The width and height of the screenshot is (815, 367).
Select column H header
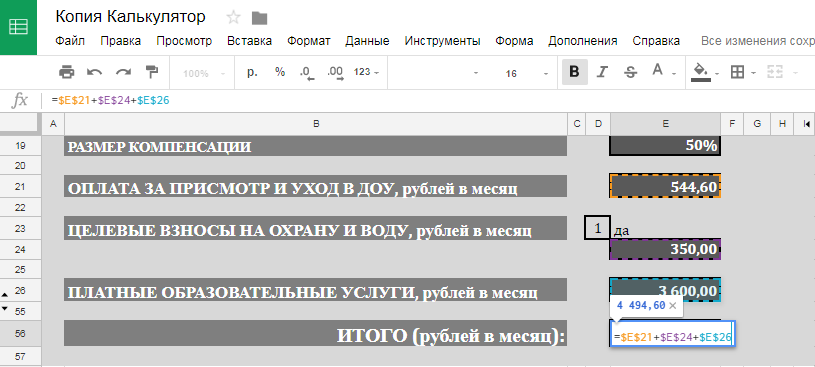coord(782,124)
